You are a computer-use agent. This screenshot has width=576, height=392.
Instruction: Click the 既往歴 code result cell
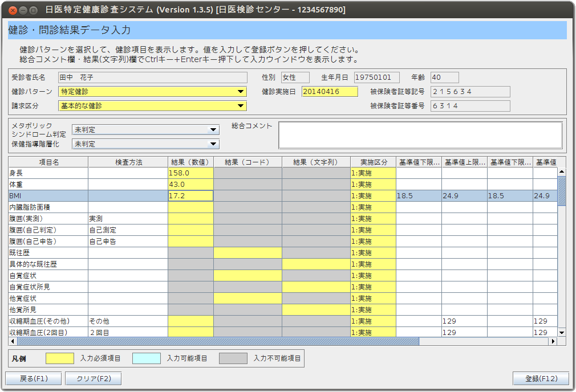248,252
